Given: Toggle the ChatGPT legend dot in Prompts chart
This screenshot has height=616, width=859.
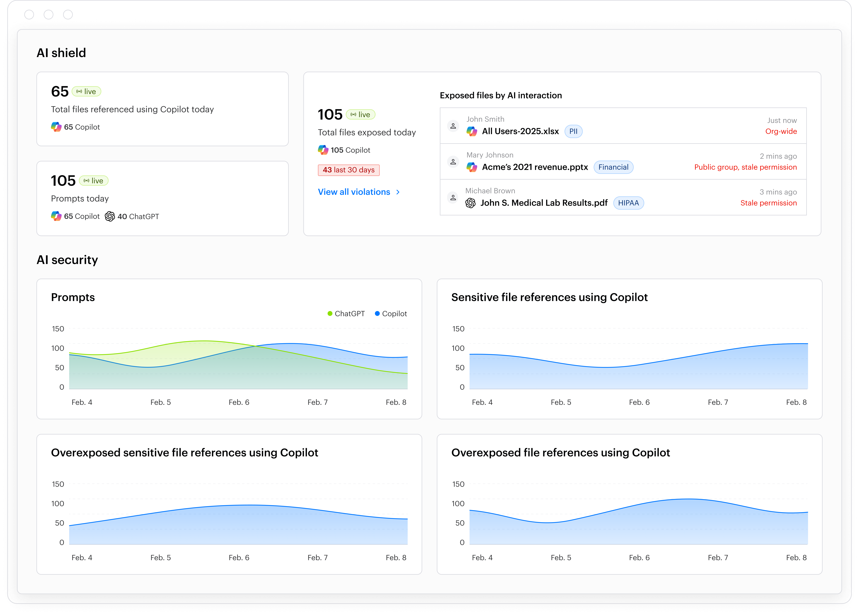Looking at the screenshot, I should point(330,314).
